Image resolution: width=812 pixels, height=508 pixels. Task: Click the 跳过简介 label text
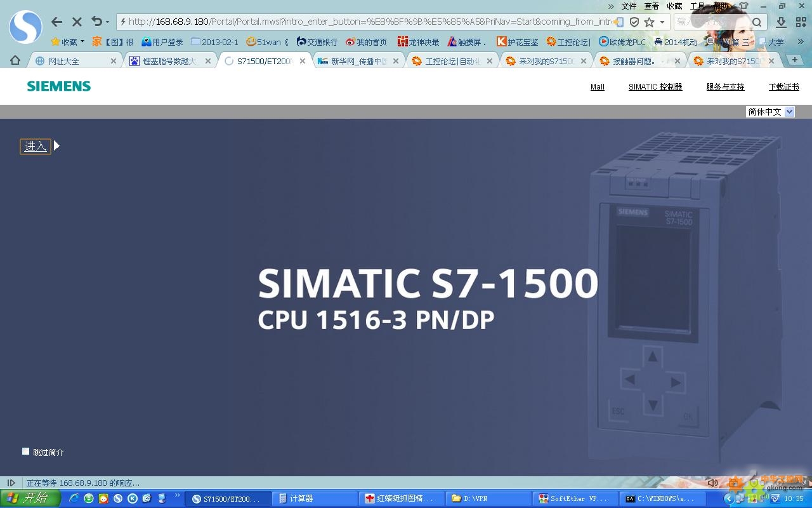[48, 452]
